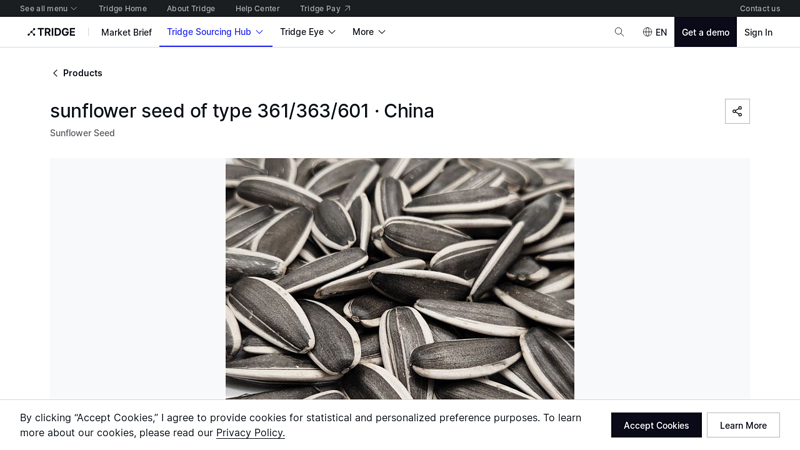Click the 'sunflower seed of type 361/363/601 · China' title
The width and height of the screenshot is (800, 450).
242,111
